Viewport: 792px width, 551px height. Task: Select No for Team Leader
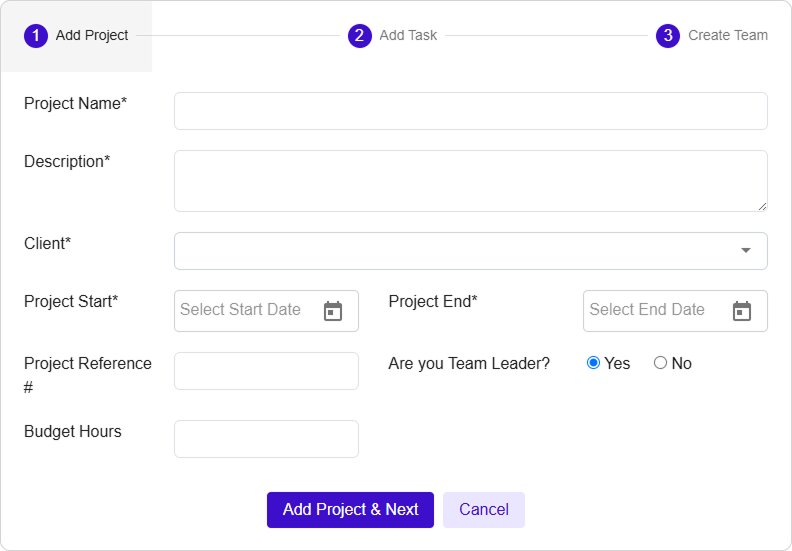click(x=660, y=363)
